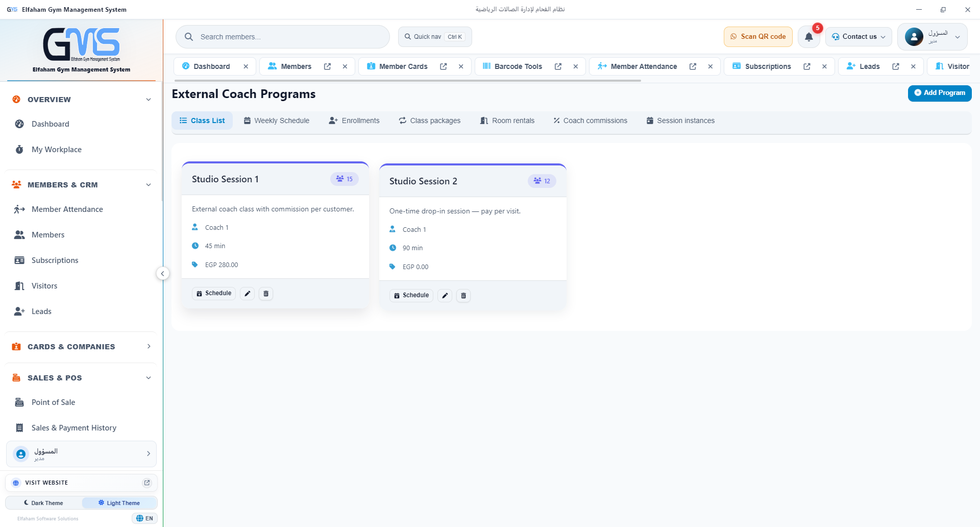Image resolution: width=980 pixels, height=527 pixels.
Task: Click the Studio Session 2 participants badge
Action: click(542, 181)
